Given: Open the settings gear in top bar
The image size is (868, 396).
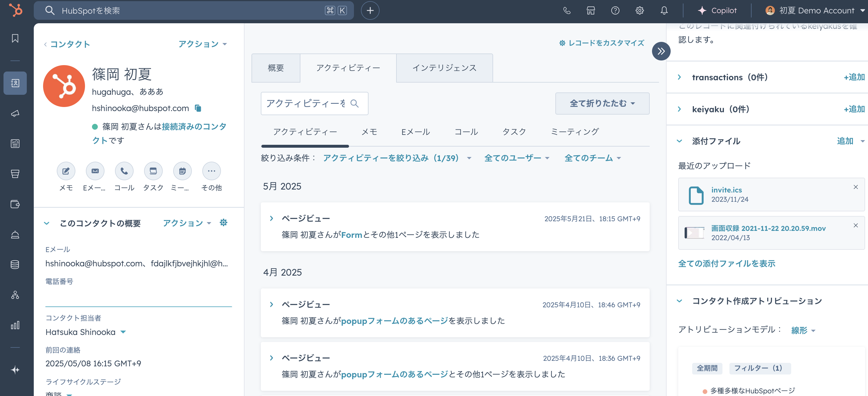Looking at the screenshot, I should 640,10.
